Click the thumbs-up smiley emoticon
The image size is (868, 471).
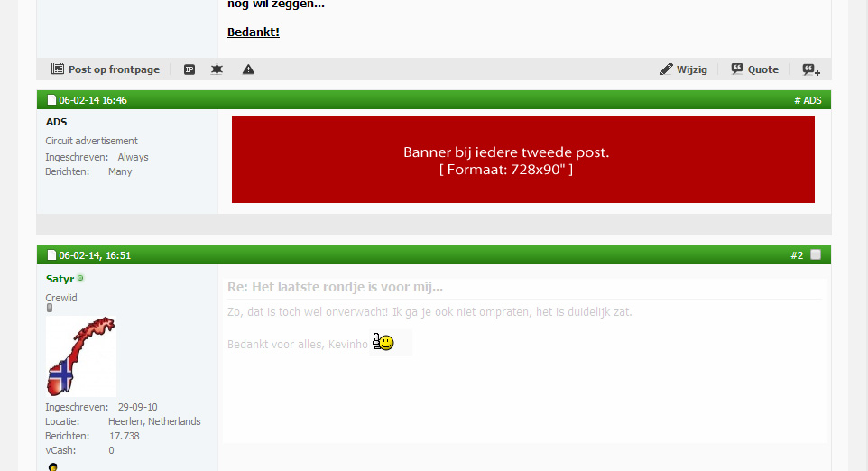[383, 342]
